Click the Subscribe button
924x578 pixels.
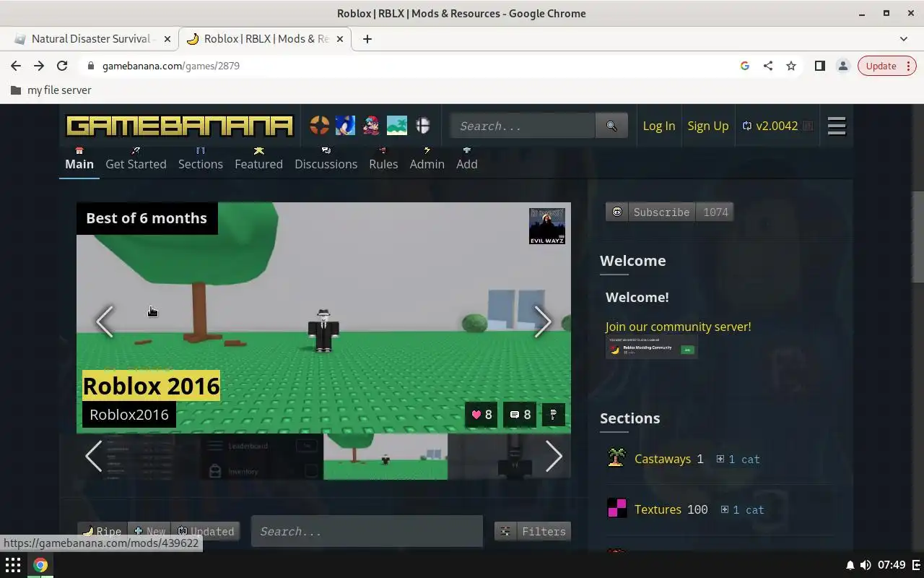click(x=651, y=212)
